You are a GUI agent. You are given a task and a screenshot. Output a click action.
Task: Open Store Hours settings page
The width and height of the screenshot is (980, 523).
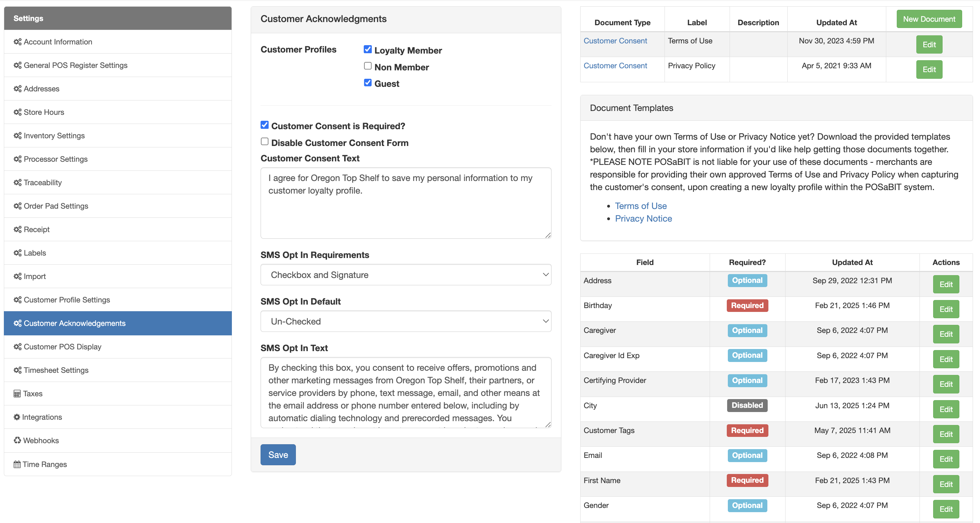(118, 112)
